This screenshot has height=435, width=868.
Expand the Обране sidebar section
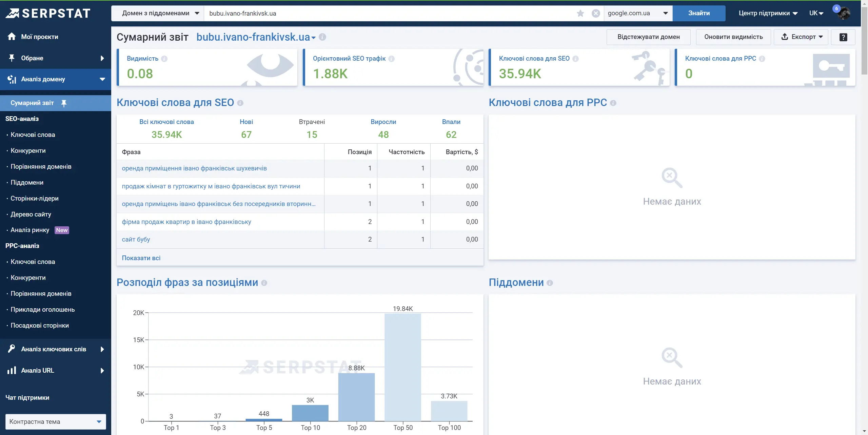pos(56,58)
